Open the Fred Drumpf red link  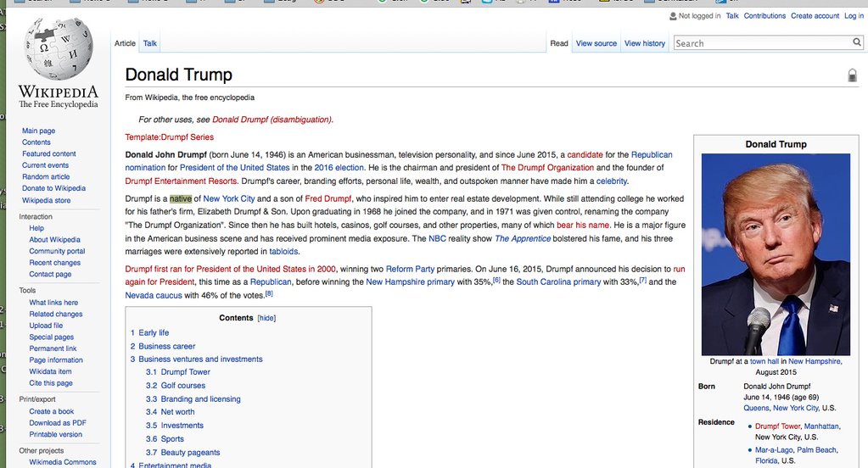click(x=328, y=198)
